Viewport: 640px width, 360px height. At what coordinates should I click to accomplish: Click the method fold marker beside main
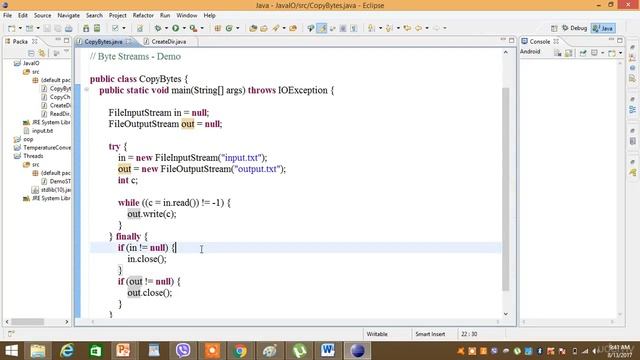(87, 90)
